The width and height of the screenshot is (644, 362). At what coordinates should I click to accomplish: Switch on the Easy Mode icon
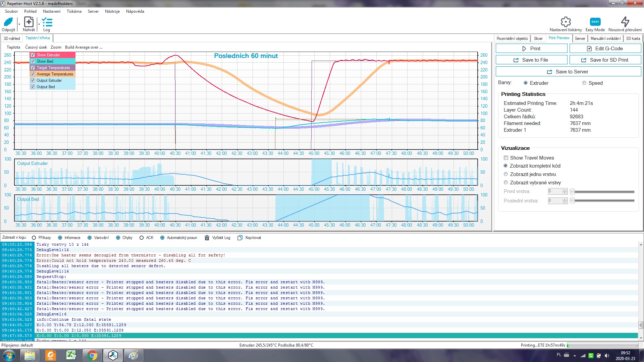pos(595,22)
